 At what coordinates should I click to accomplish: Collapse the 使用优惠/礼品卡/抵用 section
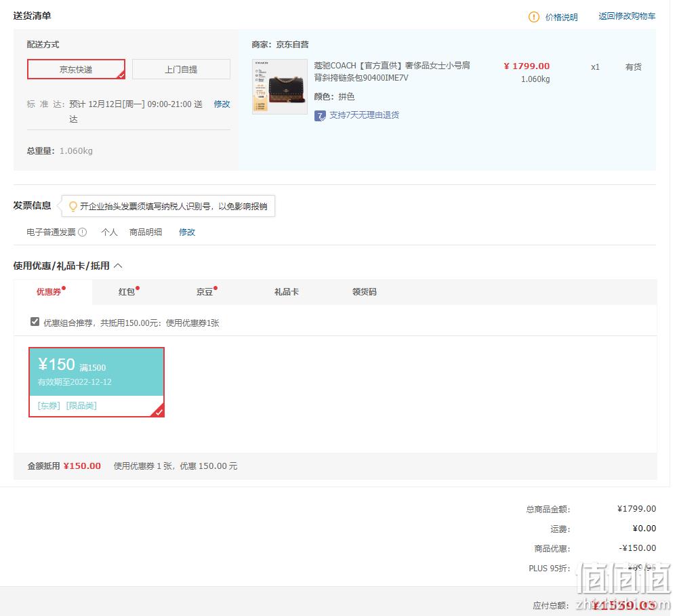(119, 266)
